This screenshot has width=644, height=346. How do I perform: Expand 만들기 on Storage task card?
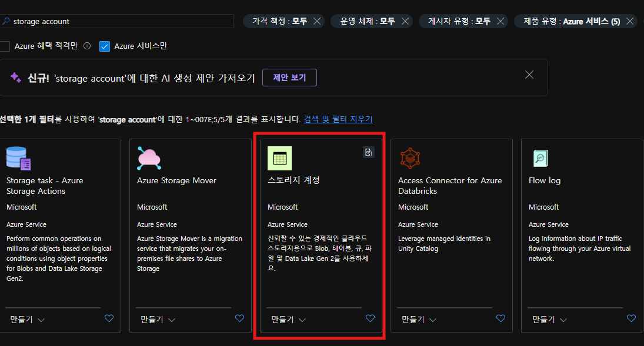point(28,320)
